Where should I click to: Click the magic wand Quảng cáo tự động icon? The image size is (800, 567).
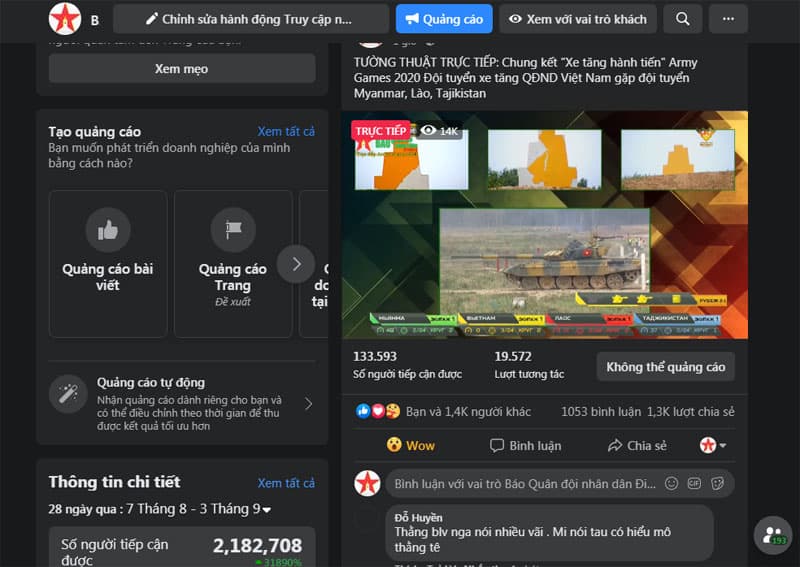(x=68, y=395)
